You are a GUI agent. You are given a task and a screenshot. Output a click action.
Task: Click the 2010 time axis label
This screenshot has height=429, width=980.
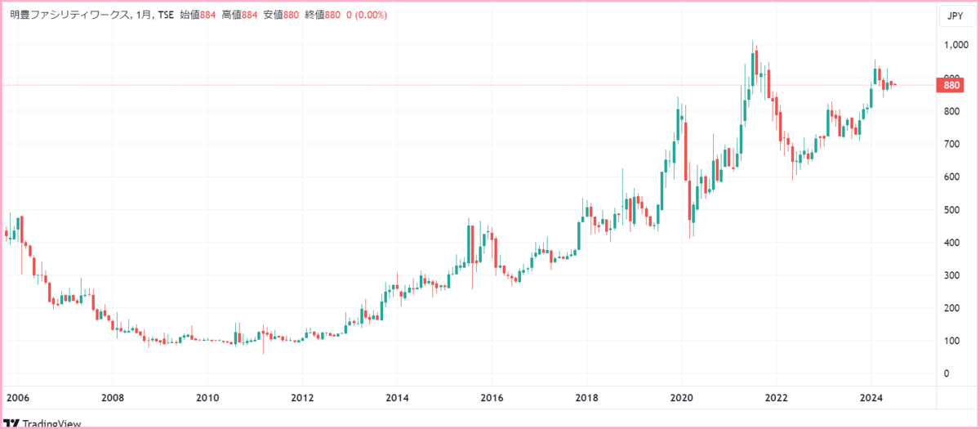tap(207, 398)
